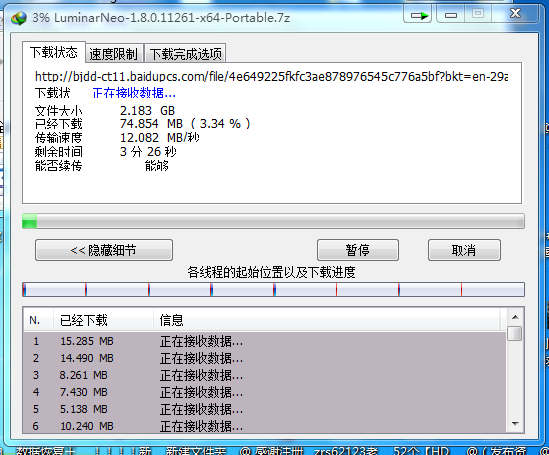Click the 各线程的起始位置以及下载进度 caption
The width and height of the screenshot is (549, 455).
click(271, 272)
